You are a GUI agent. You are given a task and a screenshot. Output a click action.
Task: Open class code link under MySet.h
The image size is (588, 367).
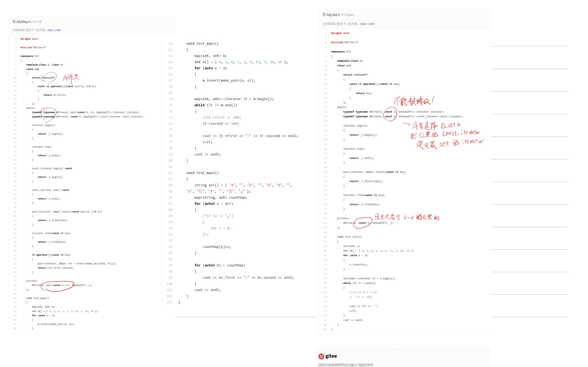[367, 24]
